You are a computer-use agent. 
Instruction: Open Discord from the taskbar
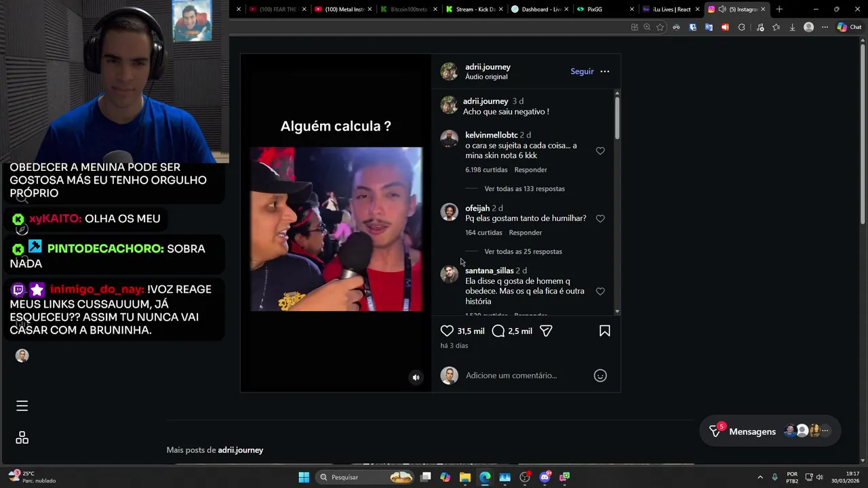pyautogui.click(x=545, y=477)
